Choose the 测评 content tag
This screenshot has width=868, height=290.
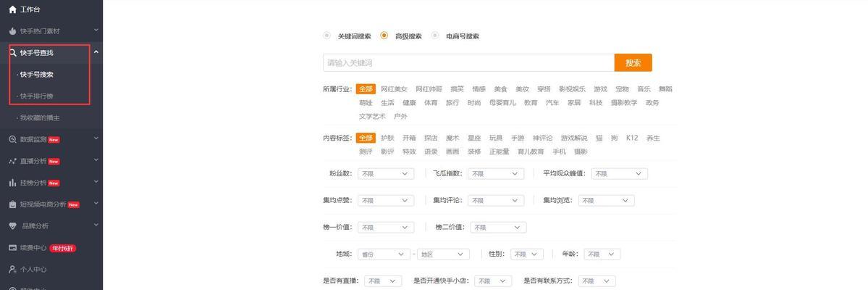click(x=366, y=152)
